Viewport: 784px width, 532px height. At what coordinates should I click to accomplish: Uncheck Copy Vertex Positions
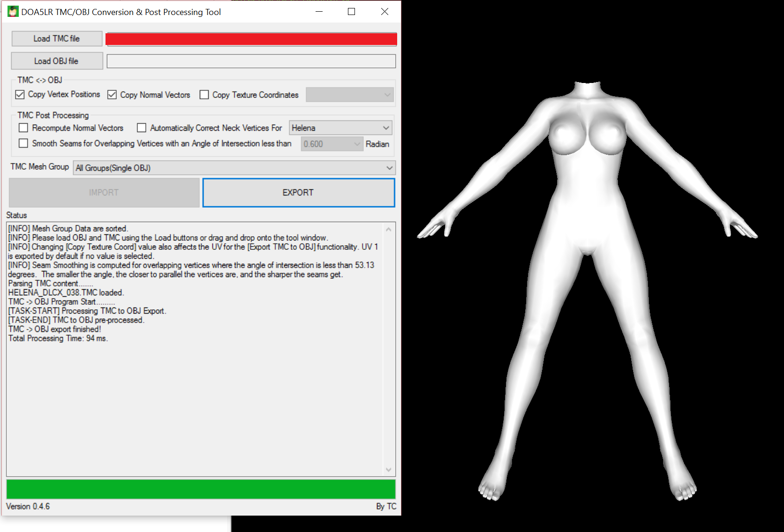click(x=20, y=95)
